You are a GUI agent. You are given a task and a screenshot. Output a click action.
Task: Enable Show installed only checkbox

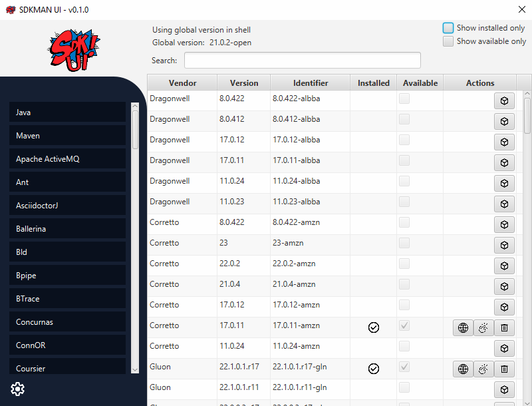(448, 28)
